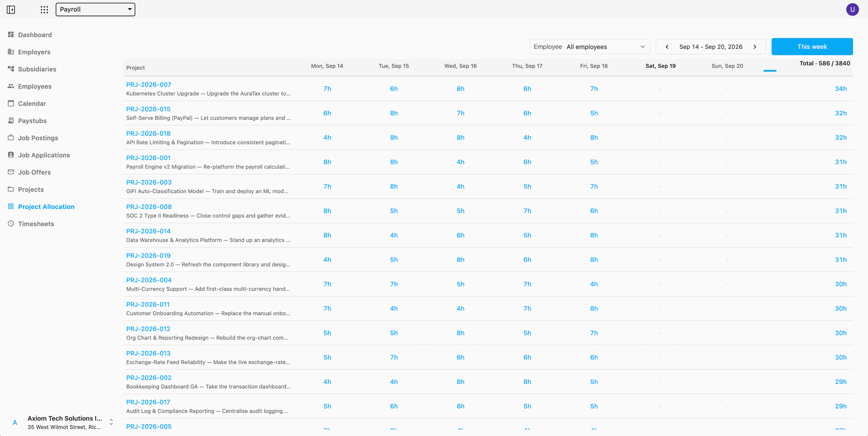Open project link PRJ-2026-001
868x436 pixels.
click(148, 157)
